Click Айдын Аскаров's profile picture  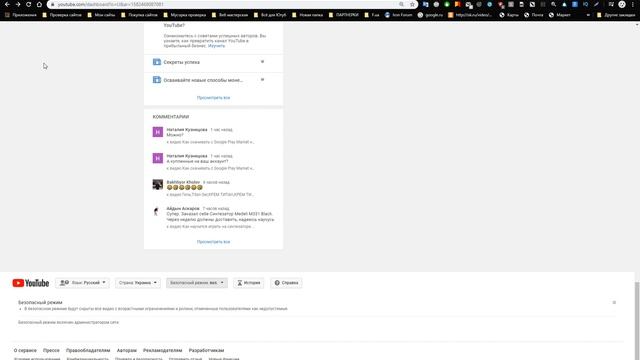coord(158,211)
